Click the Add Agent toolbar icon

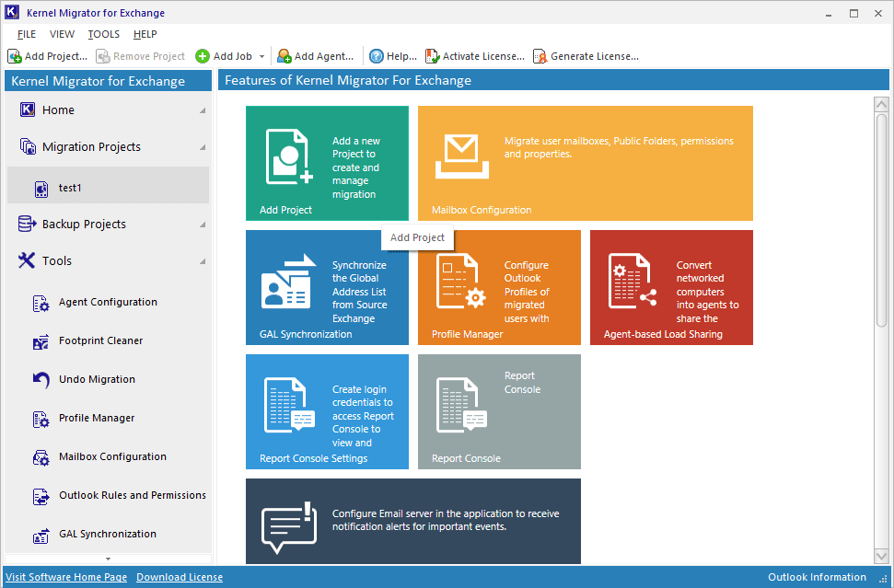coord(284,56)
